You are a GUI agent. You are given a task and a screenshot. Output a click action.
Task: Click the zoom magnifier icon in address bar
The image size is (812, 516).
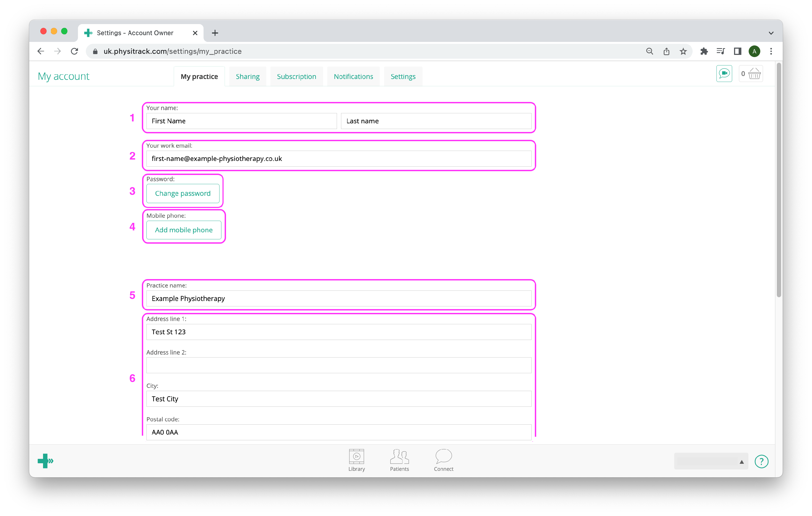coord(649,51)
